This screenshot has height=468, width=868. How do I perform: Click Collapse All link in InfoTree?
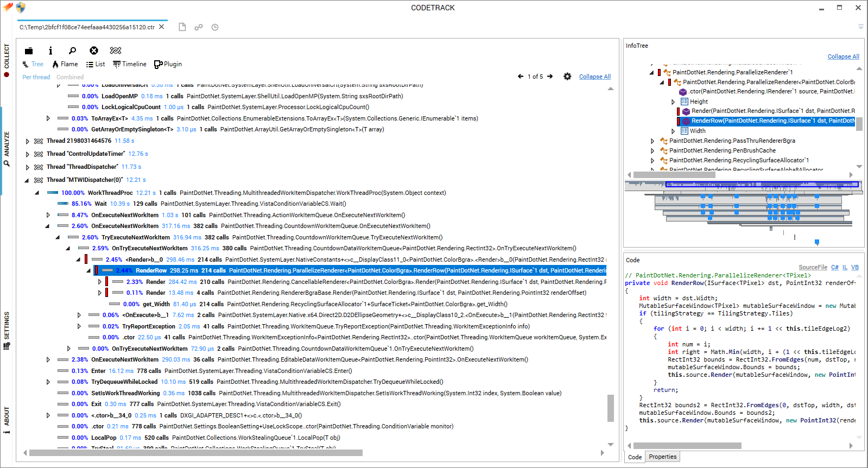pyautogui.click(x=844, y=56)
